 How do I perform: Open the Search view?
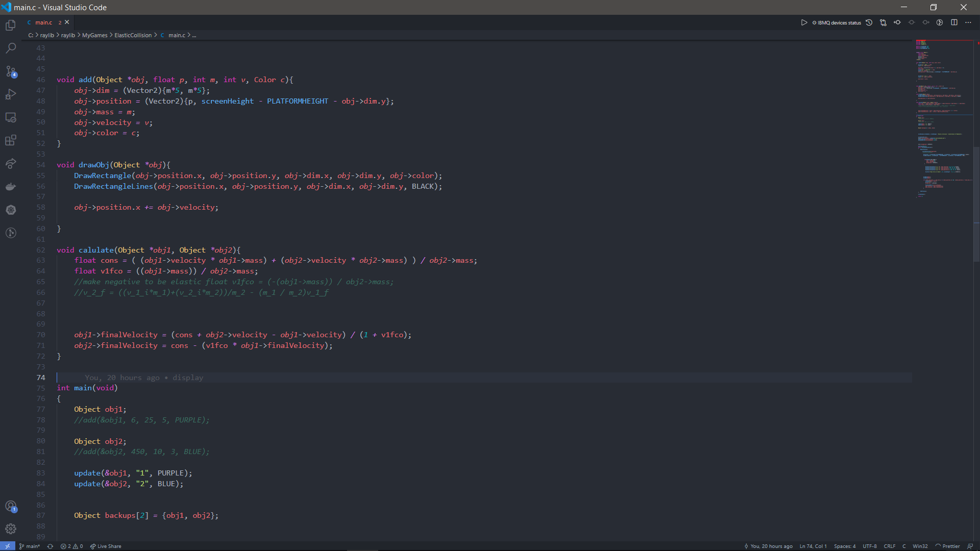click(x=11, y=48)
